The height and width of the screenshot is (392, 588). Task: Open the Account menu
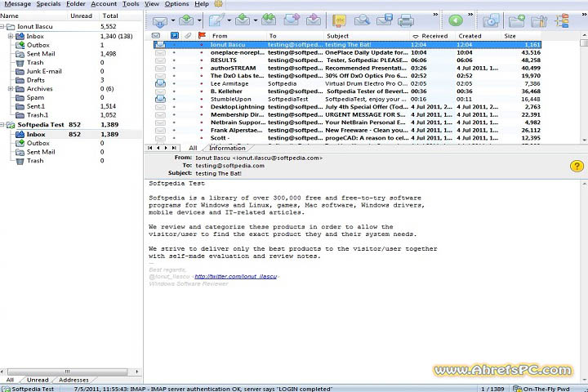(104, 4)
